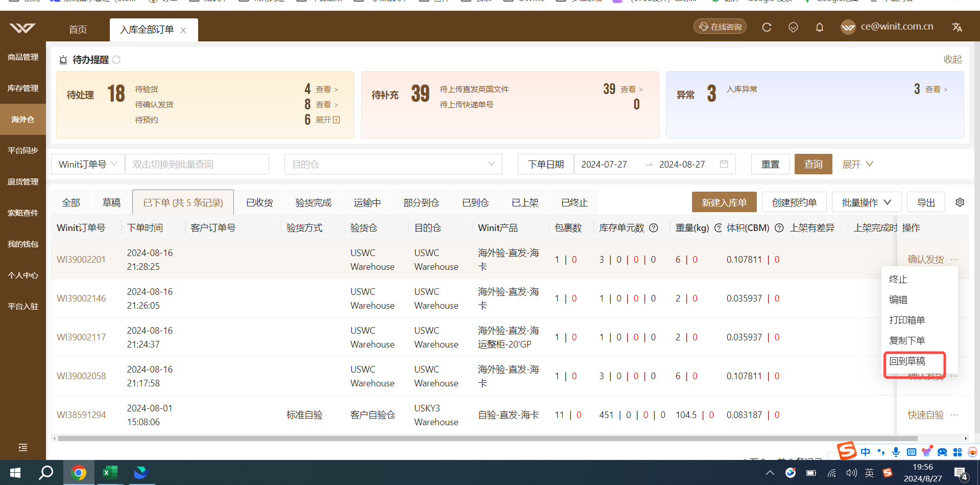This screenshot has width=980, height=485.
Task: Open the table column settings gear
Action: pyautogui.click(x=960, y=202)
